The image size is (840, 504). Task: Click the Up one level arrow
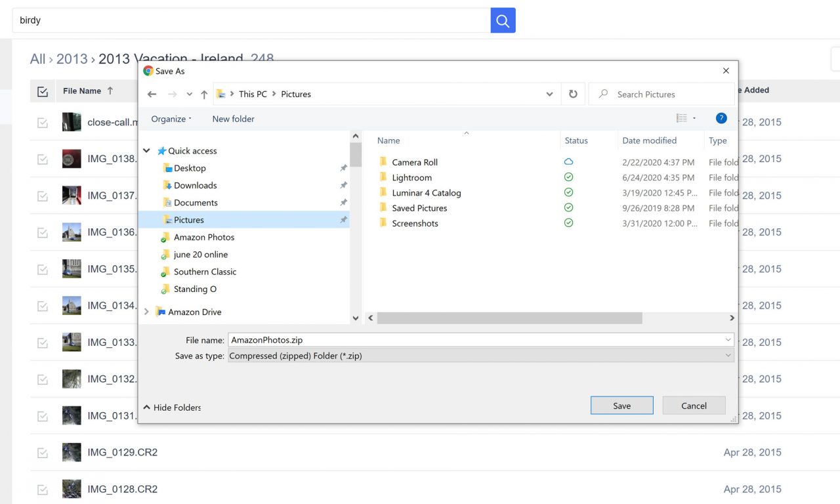(x=204, y=94)
